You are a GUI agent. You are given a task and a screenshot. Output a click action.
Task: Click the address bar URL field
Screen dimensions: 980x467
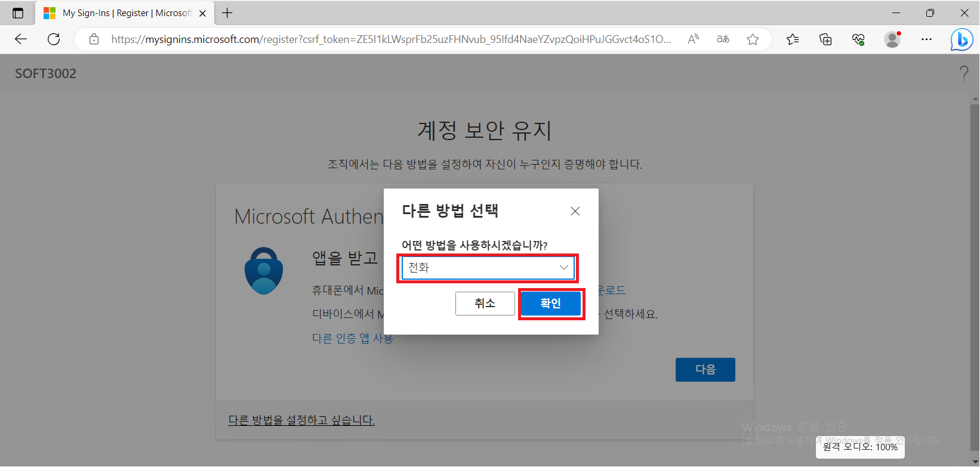point(391,39)
